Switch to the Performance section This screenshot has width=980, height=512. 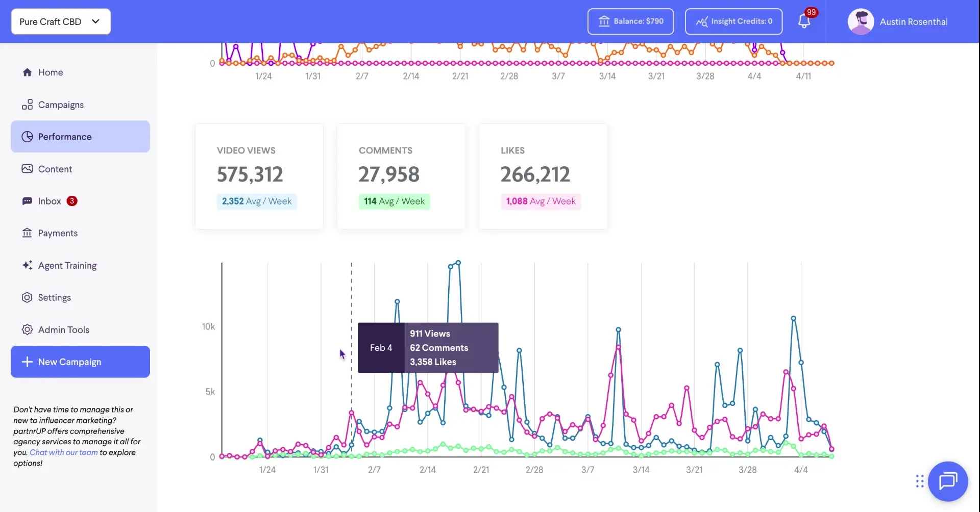click(x=64, y=136)
